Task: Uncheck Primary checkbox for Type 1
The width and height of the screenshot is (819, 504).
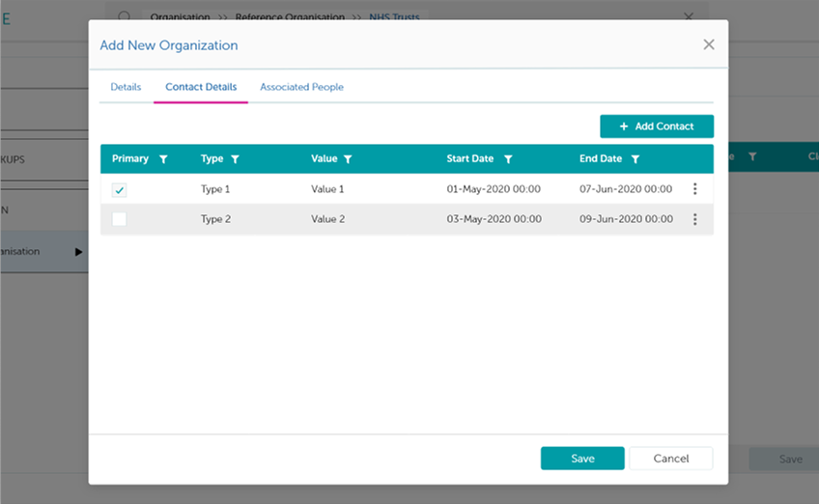Action: (119, 190)
